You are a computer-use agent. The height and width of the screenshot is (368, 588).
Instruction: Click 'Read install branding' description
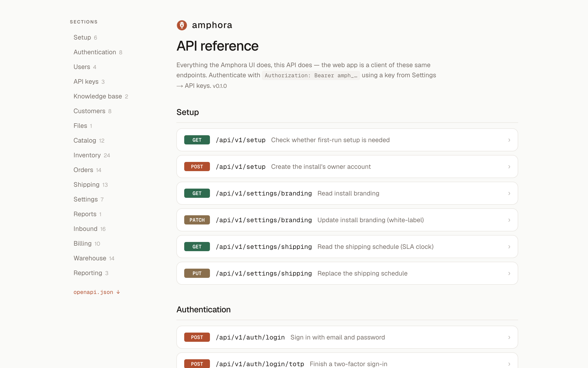click(348, 193)
